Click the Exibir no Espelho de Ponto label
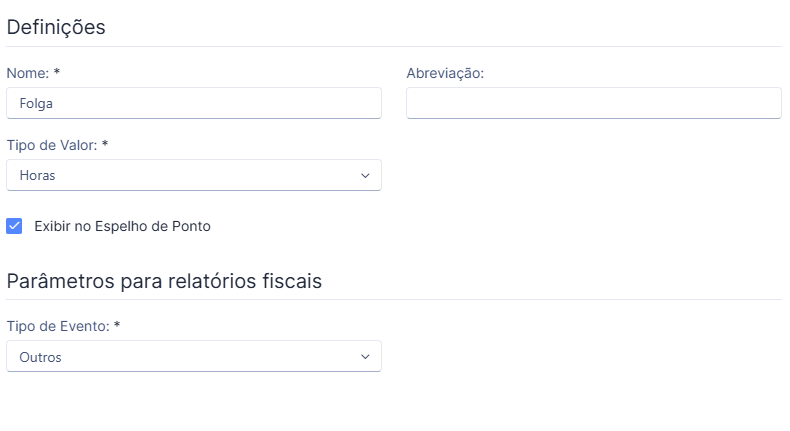 (x=122, y=226)
